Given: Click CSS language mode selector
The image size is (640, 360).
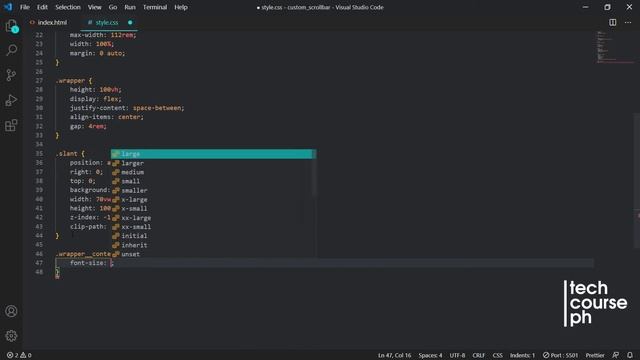Looking at the screenshot, I should click(498, 356).
